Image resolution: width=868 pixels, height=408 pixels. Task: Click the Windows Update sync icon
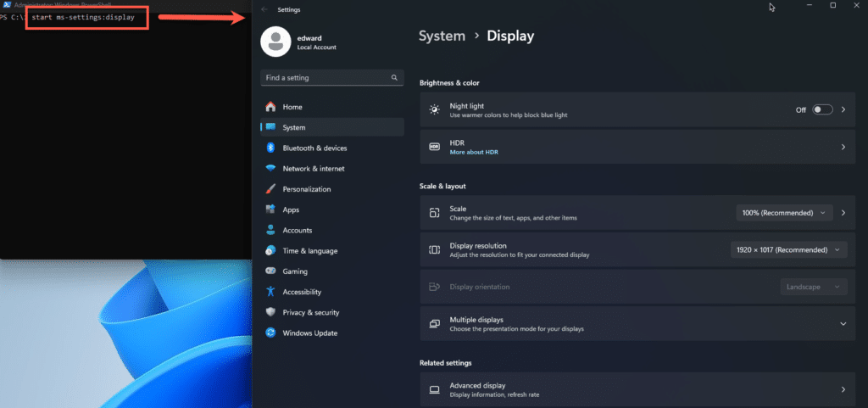point(270,333)
